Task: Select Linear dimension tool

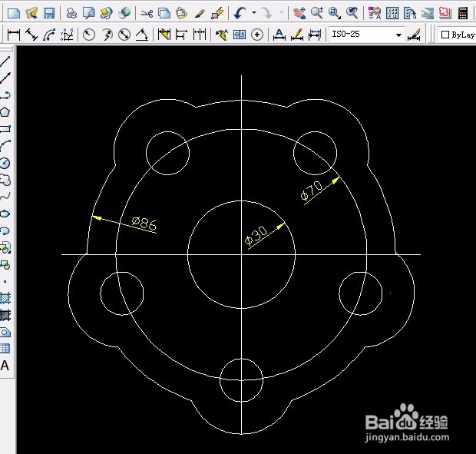Action: 14,35
